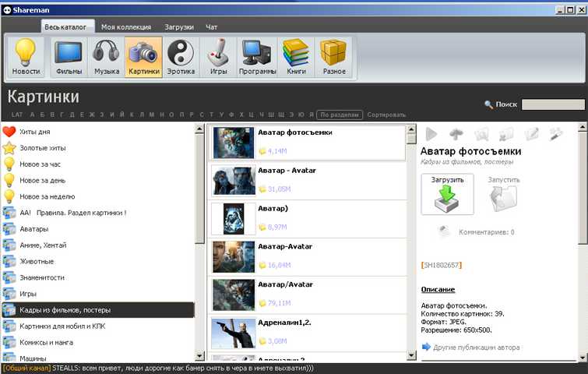Click the Другие публикации автора link
The height and width of the screenshot is (374, 588).
[477, 348]
